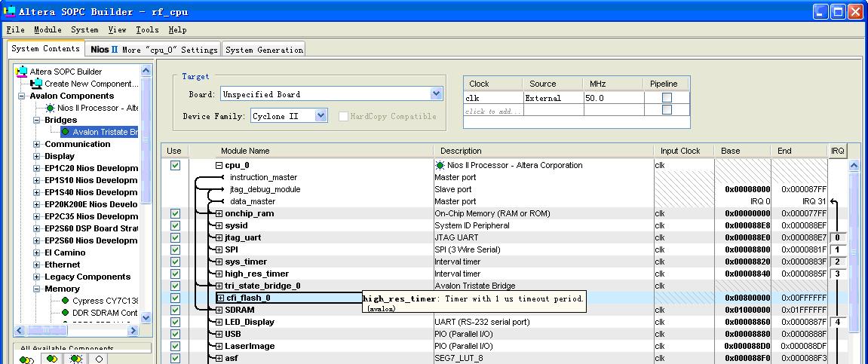Expand the Communication tree category

(36, 145)
